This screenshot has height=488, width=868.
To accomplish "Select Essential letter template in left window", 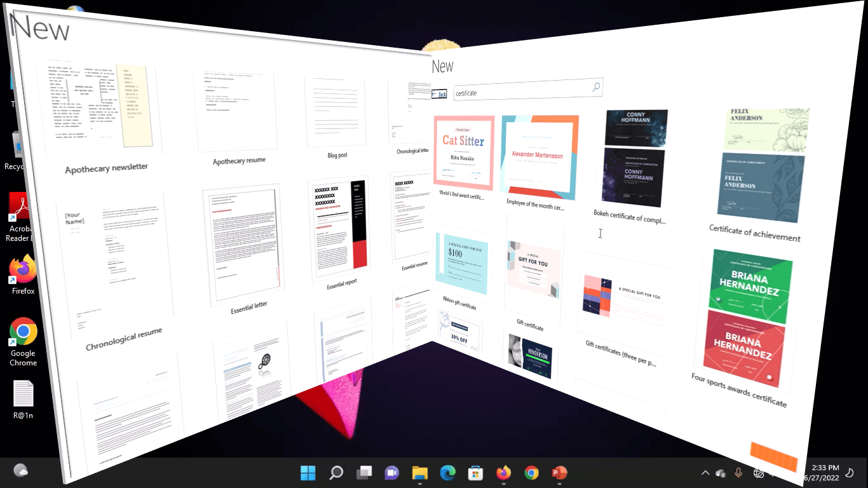I will coord(243,248).
